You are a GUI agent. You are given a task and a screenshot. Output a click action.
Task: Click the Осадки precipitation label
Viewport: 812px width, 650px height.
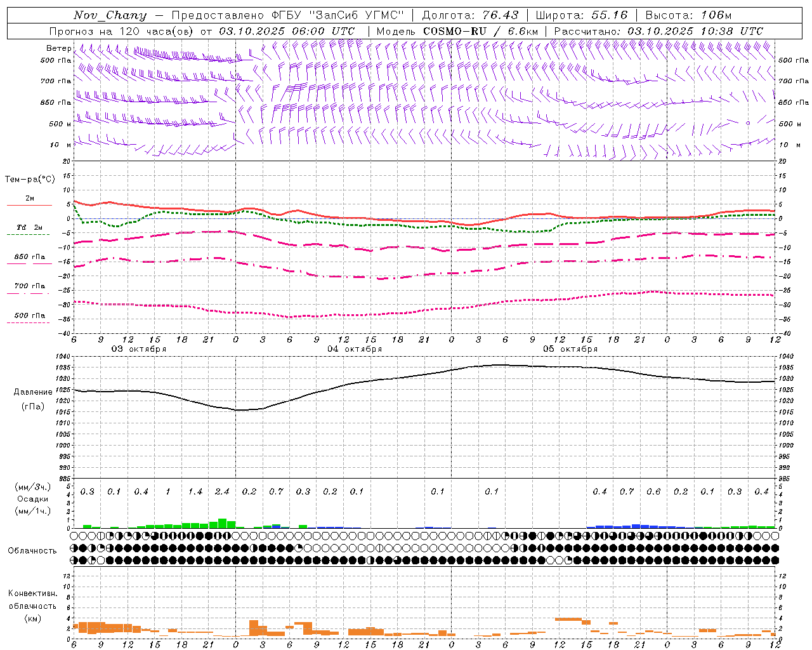pyautogui.click(x=32, y=499)
